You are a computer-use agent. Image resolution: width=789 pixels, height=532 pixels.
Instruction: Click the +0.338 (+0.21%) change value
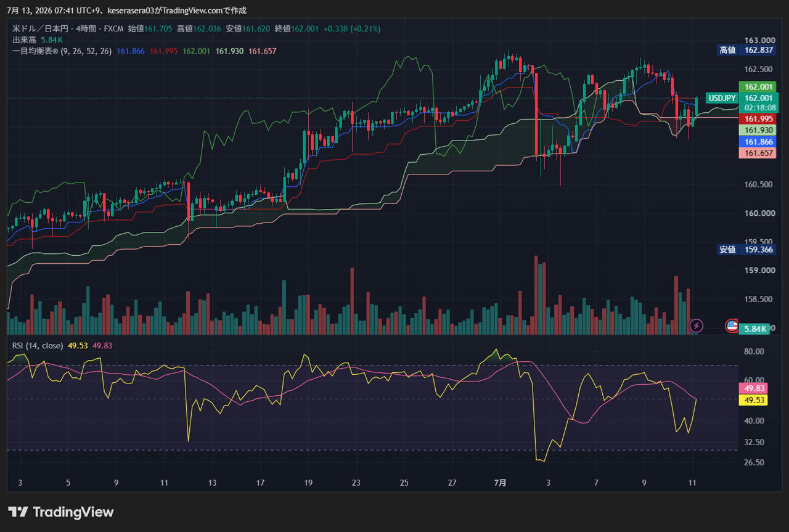click(x=352, y=28)
